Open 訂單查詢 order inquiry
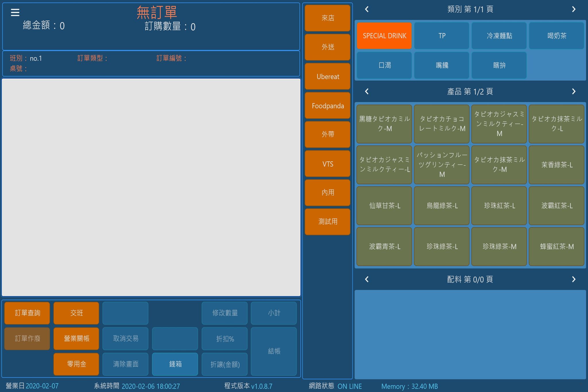Screen dimensions: 588x392 pyautogui.click(x=27, y=313)
